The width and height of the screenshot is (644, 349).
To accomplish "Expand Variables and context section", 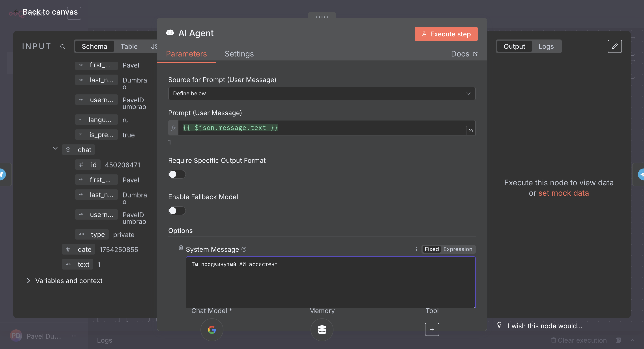I will pyautogui.click(x=28, y=280).
